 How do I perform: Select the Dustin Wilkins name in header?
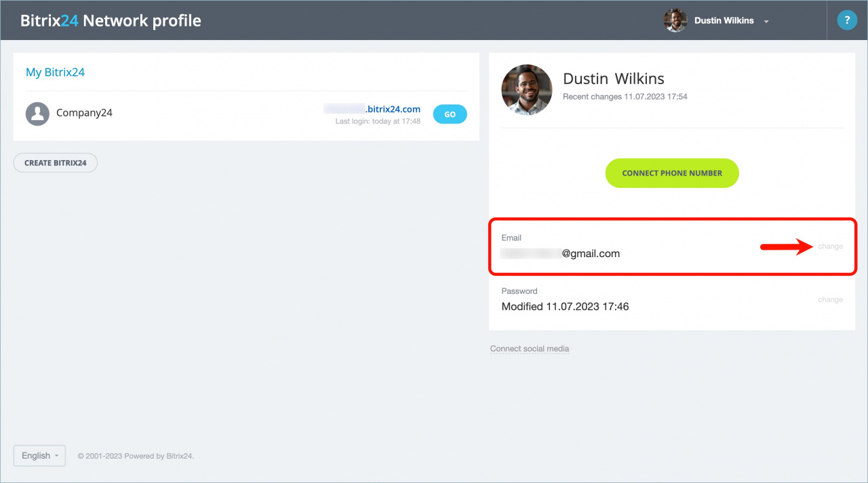coord(724,20)
